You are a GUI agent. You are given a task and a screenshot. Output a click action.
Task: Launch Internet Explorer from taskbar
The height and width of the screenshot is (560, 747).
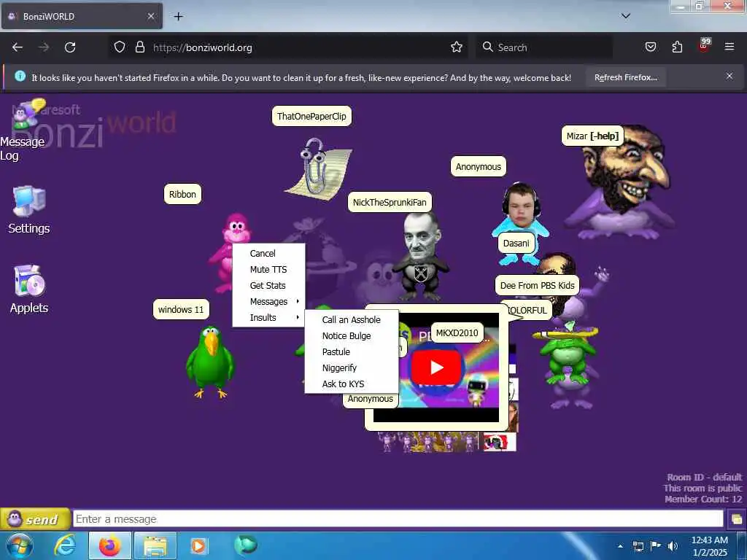[65, 545]
